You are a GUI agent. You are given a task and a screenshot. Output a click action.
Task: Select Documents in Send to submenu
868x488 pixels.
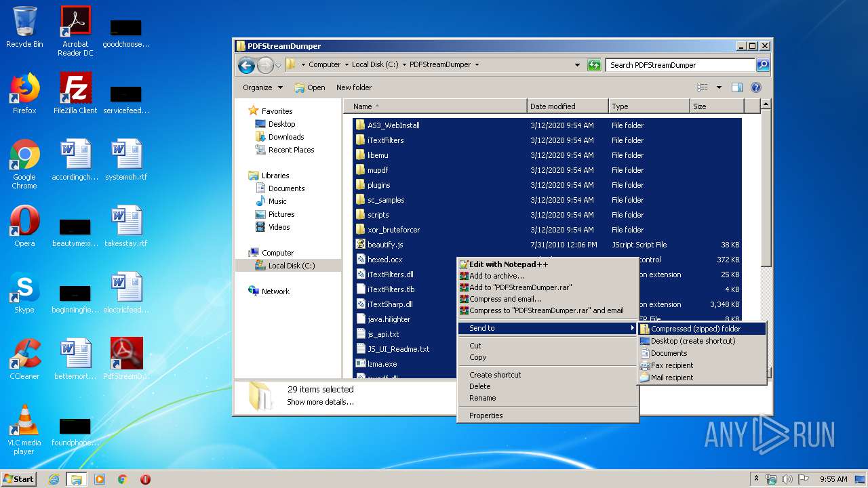point(702,353)
